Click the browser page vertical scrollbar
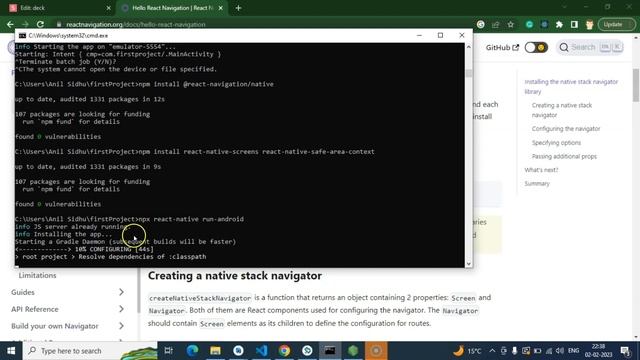 pos(636,85)
